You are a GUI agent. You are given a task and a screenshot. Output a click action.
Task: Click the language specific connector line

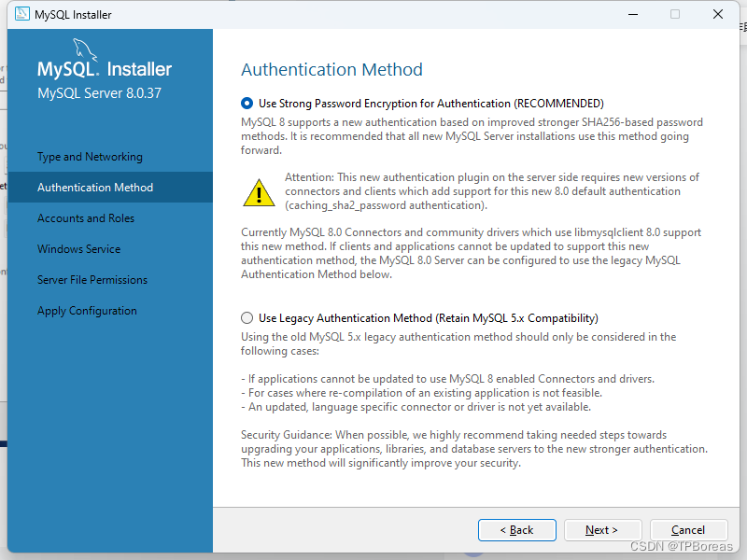click(x=416, y=407)
